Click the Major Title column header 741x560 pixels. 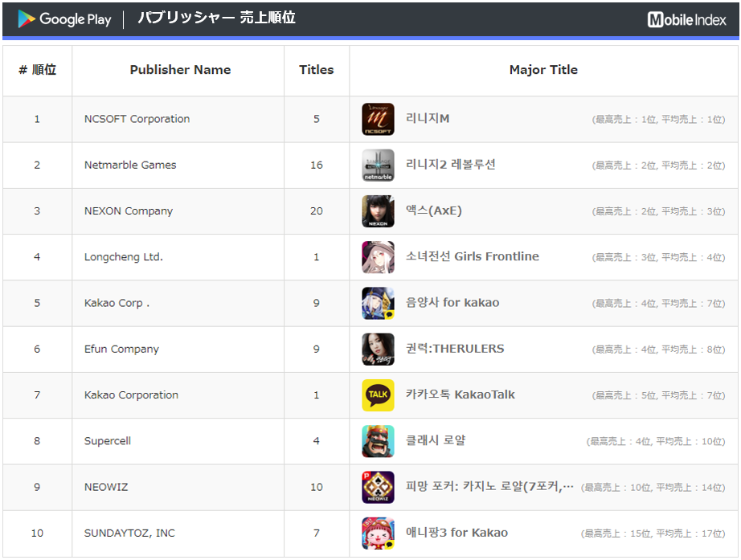tap(543, 70)
